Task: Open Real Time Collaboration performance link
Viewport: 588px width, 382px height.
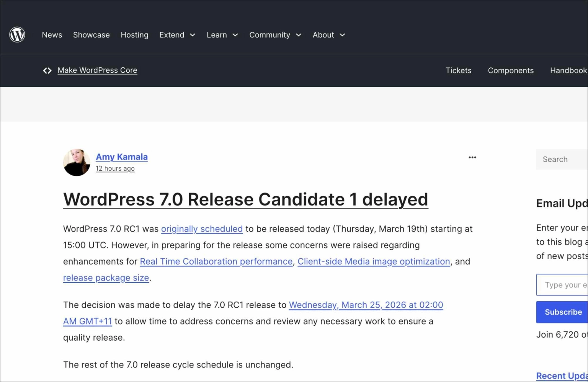Action: point(216,261)
